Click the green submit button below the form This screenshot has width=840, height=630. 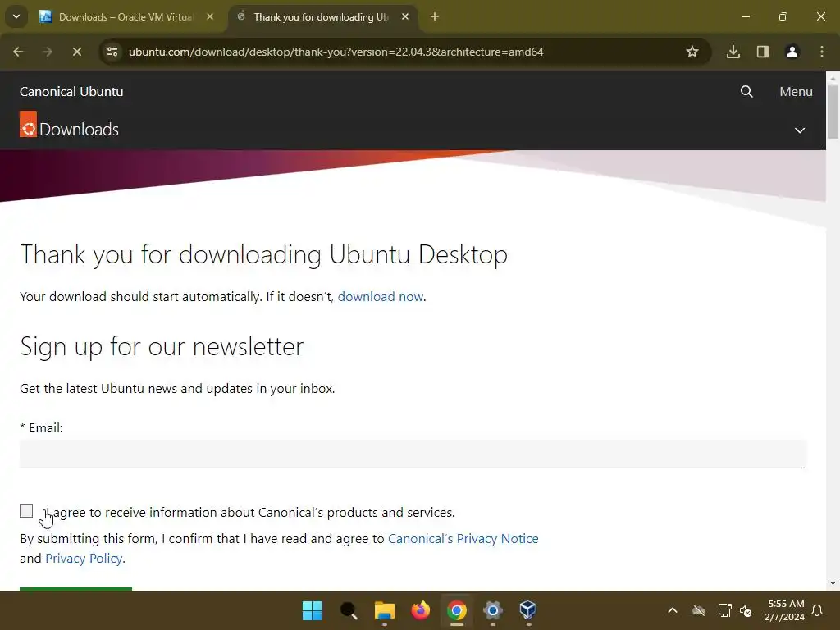(x=75, y=589)
